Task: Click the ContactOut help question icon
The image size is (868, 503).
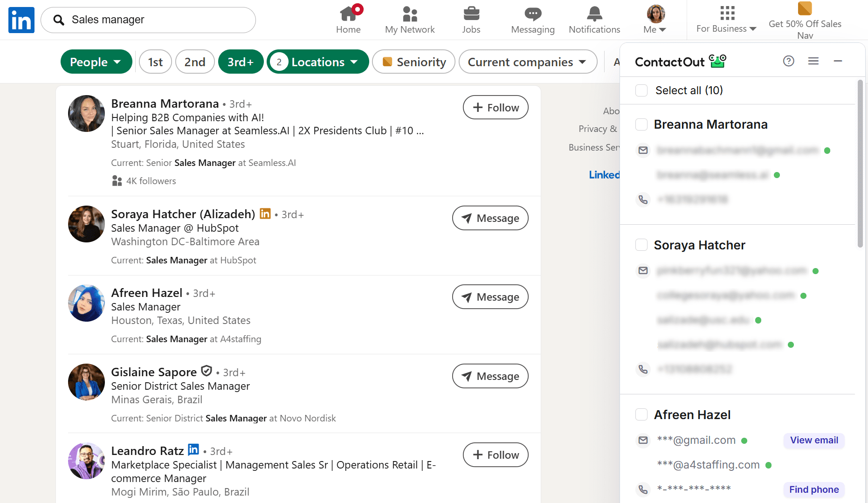Action: click(788, 61)
